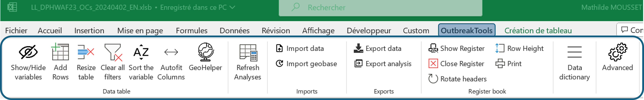644x100 pixels.
Task: Click the Rechercher search field
Action: pos(380,8)
